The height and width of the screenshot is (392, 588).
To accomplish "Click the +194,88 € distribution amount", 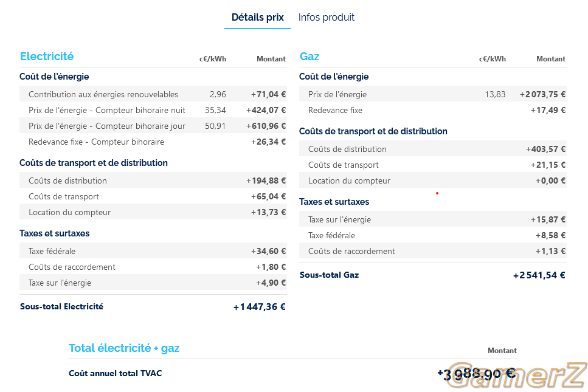I will coord(266,181).
